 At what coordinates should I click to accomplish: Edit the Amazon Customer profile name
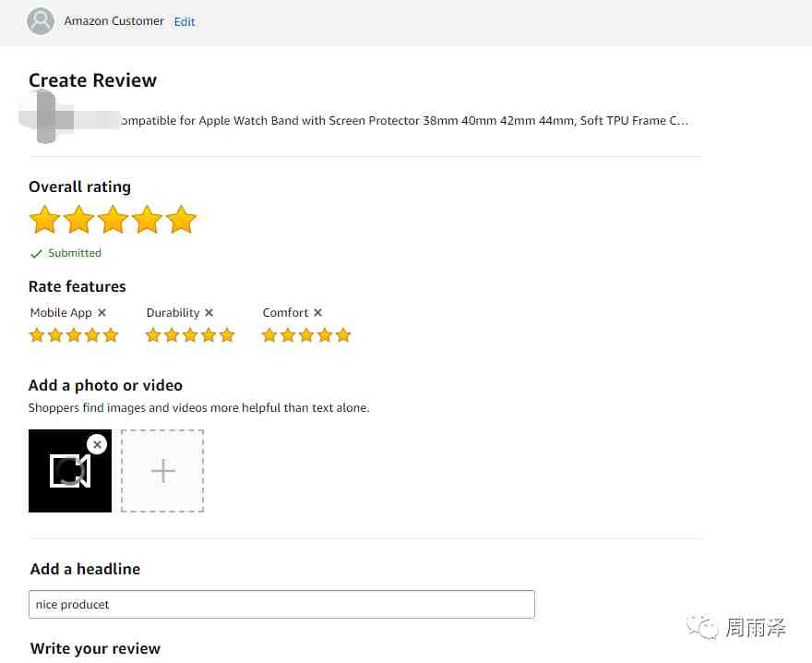pos(185,22)
